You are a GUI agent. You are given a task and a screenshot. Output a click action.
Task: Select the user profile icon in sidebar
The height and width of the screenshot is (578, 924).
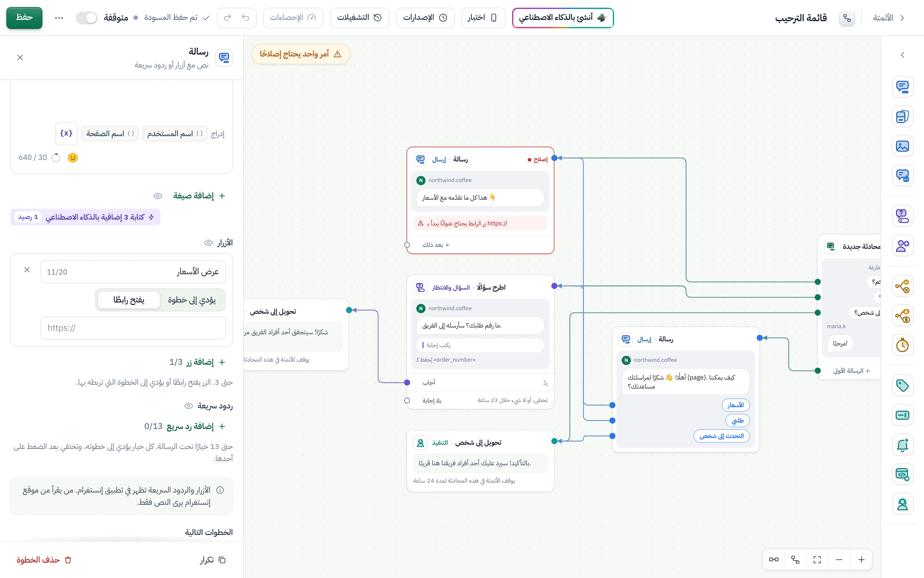[x=902, y=504]
